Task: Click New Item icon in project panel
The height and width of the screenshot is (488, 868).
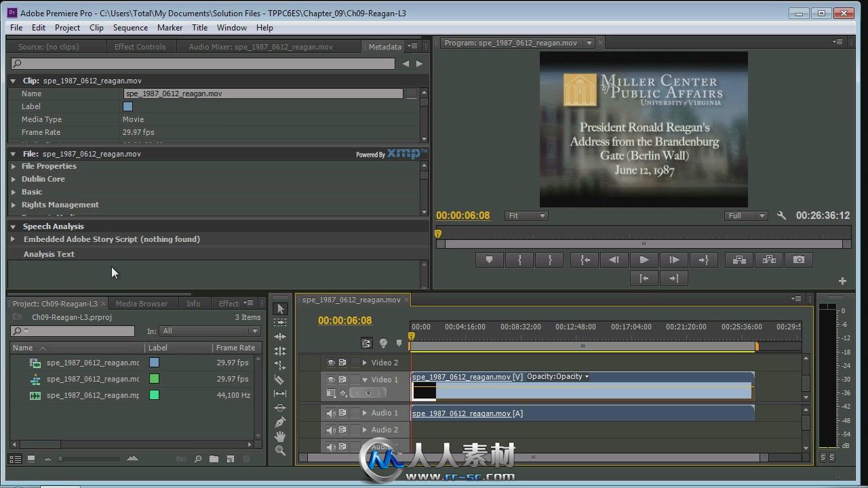Action: click(x=230, y=459)
